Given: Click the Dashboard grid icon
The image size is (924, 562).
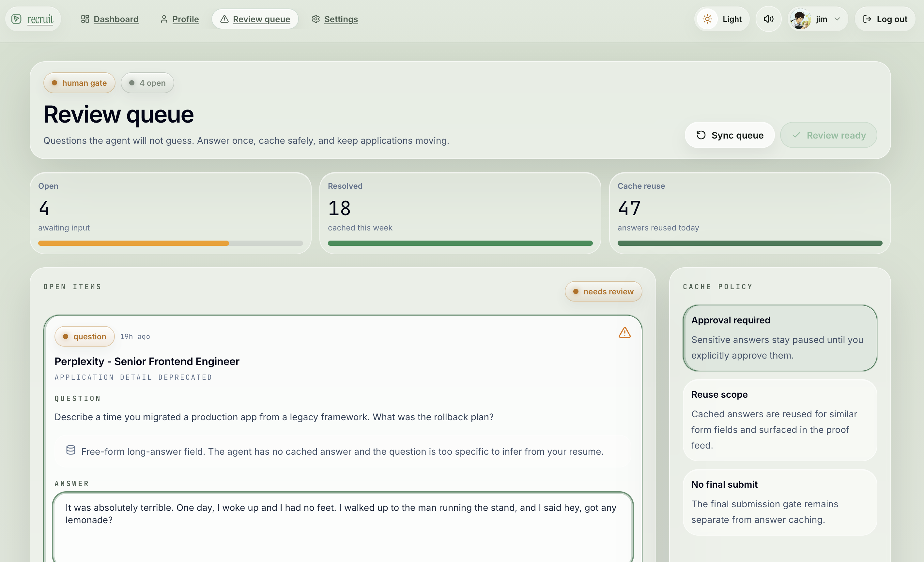Looking at the screenshot, I should pyautogui.click(x=85, y=19).
